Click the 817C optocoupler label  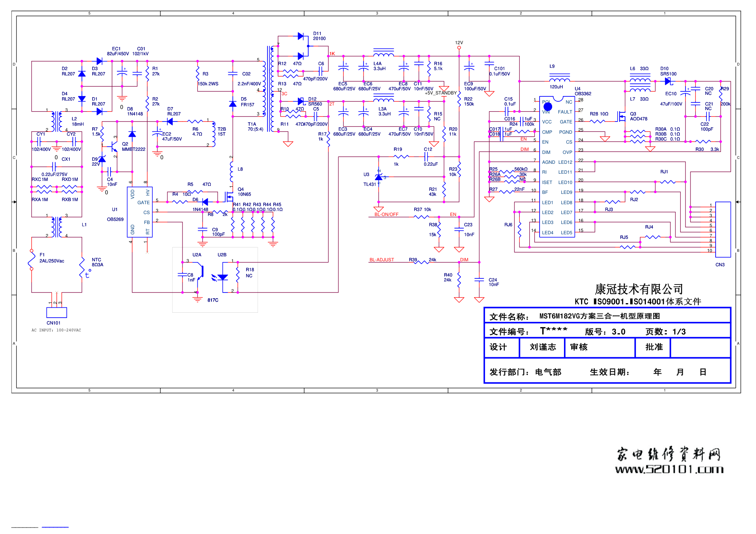point(213,300)
